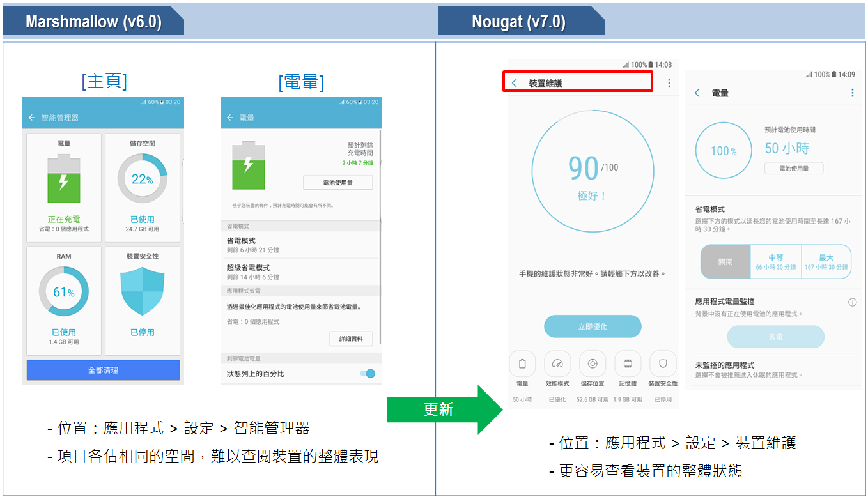Open 超級省電模式 list item
Screen dimensions: 868x497
pos(300,272)
